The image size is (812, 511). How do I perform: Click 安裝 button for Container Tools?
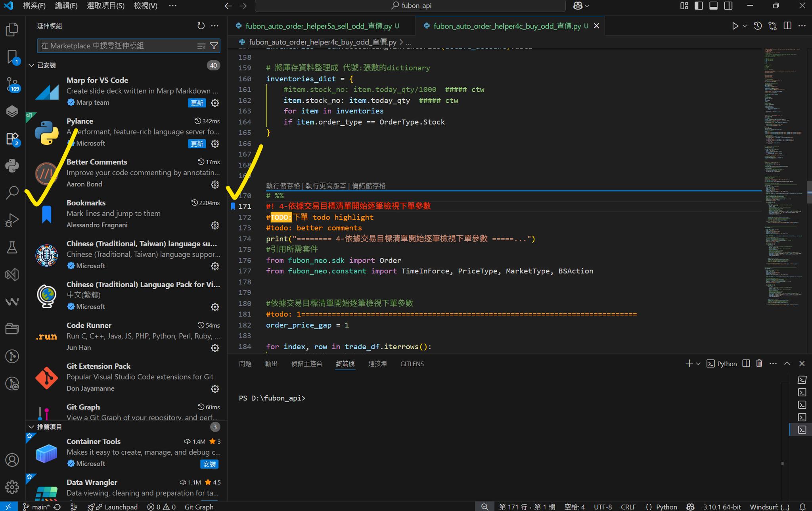click(209, 464)
